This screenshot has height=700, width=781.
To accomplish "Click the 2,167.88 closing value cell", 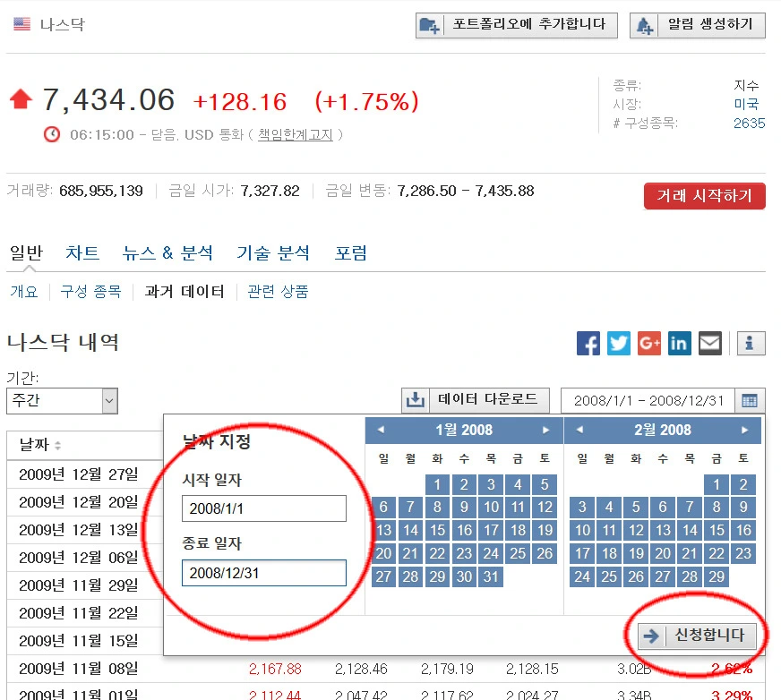I will [x=275, y=670].
